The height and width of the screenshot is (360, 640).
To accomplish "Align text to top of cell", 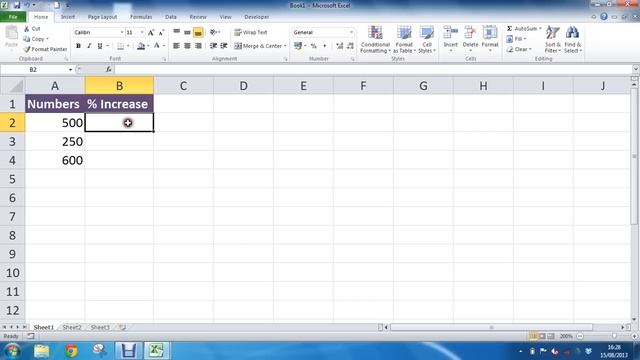I will 176,32.
